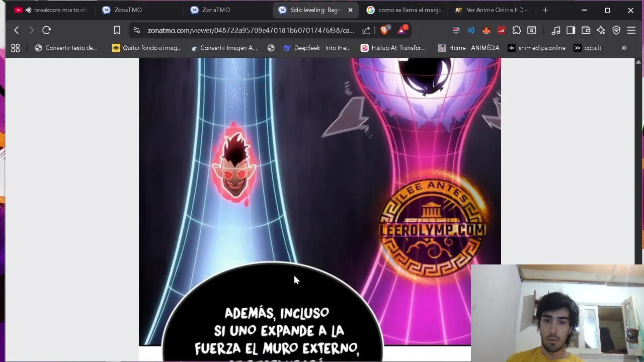Show more bookmarks with the double chevron
The width and height of the screenshot is (644, 362).
624,48
